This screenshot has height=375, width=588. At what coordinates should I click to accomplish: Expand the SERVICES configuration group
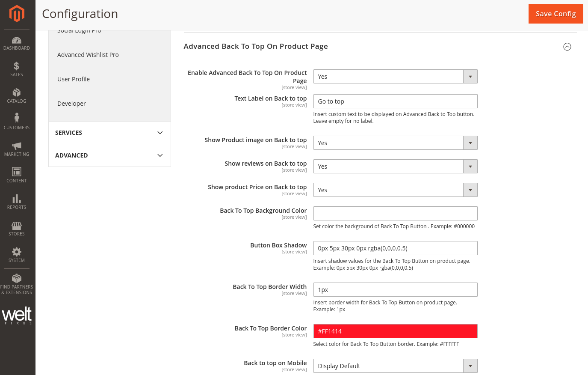tap(109, 133)
